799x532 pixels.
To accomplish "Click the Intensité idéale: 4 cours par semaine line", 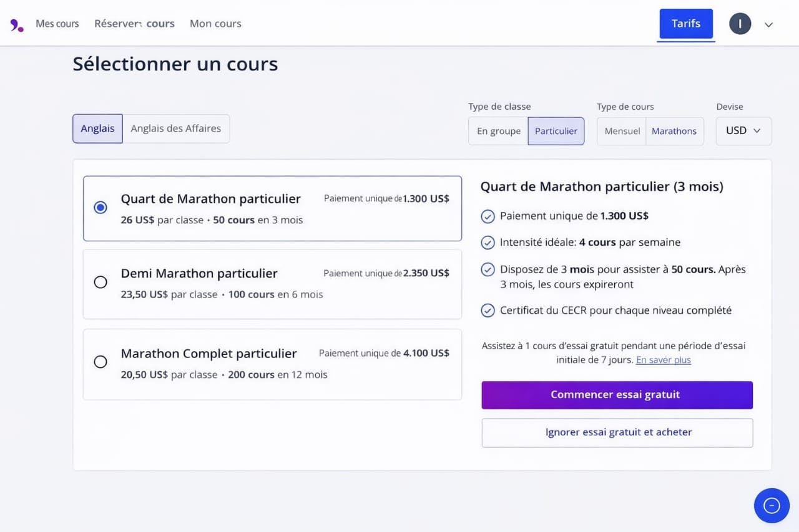I will pos(590,242).
